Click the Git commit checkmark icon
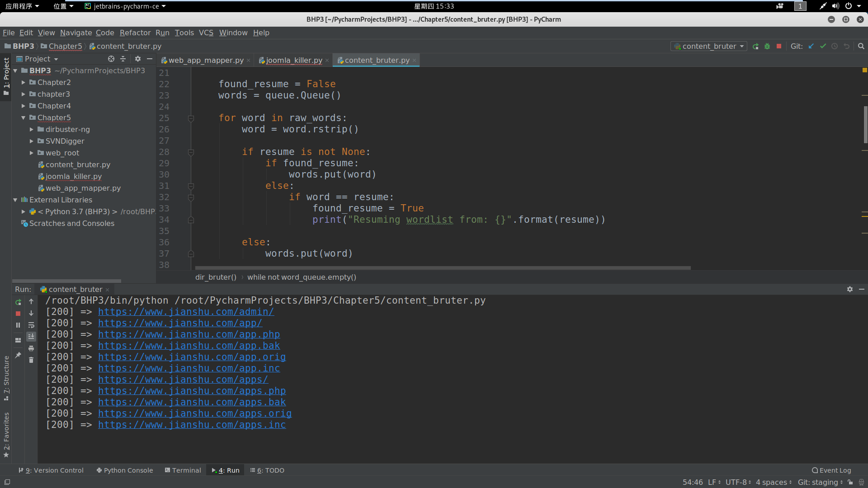Viewport: 868px width, 488px height. point(823,46)
